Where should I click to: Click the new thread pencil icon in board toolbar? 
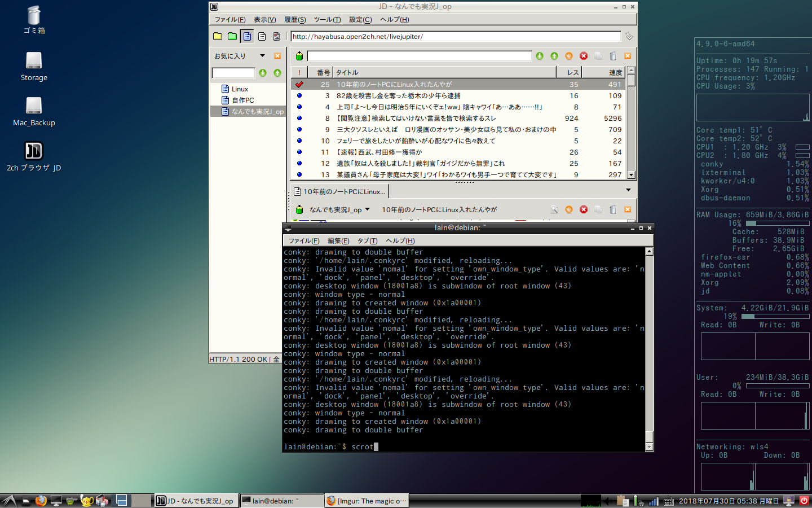point(299,56)
